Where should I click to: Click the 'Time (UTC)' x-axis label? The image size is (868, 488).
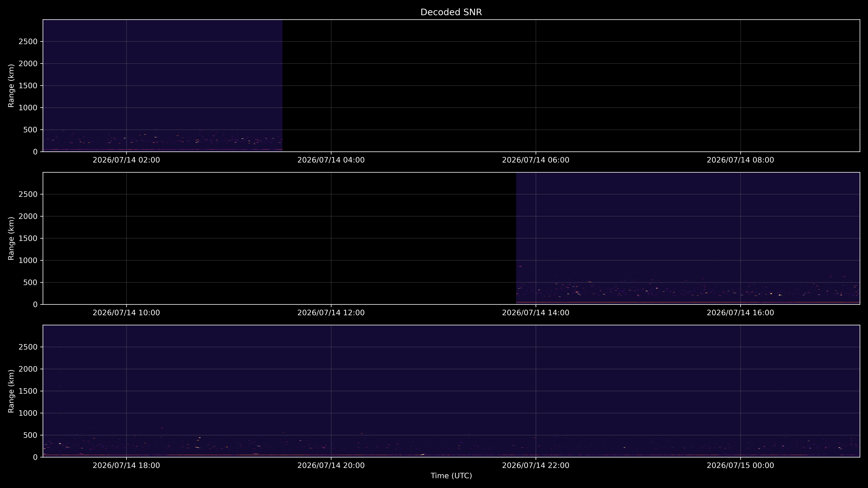[451, 476]
